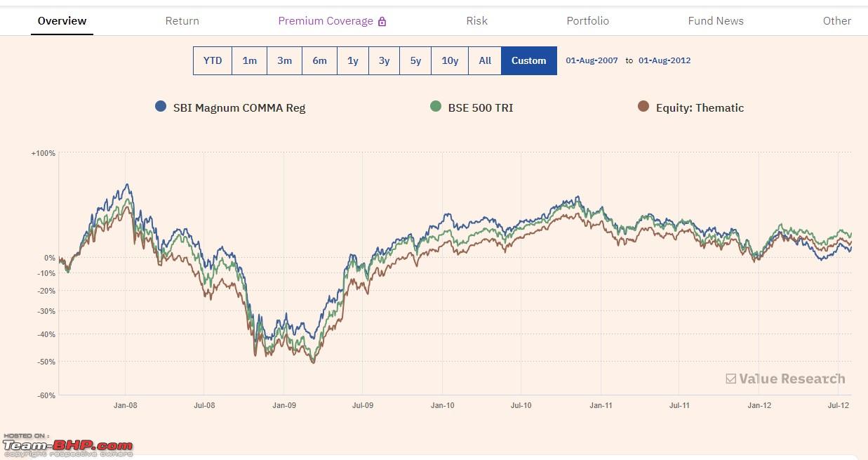
Task: Open the Other tab
Action: tap(837, 21)
